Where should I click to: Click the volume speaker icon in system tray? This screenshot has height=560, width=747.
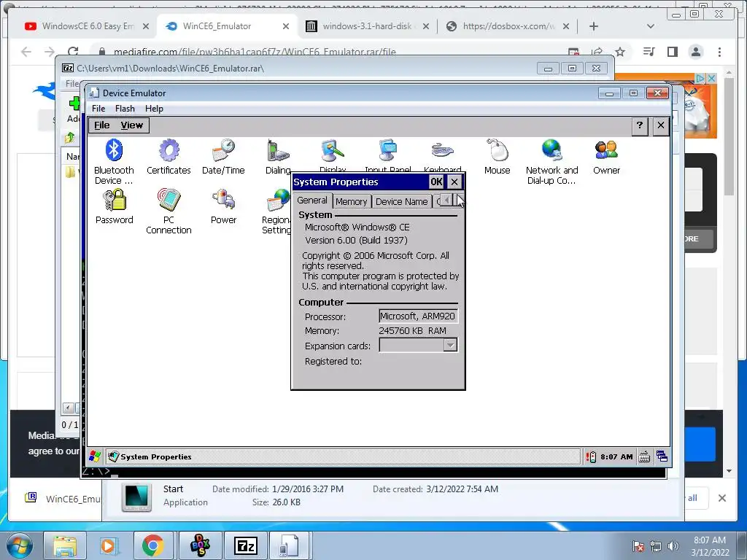click(673, 546)
